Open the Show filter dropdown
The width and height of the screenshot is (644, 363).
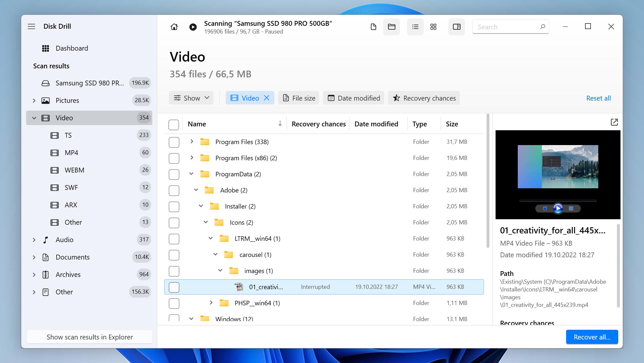tap(191, 98)
